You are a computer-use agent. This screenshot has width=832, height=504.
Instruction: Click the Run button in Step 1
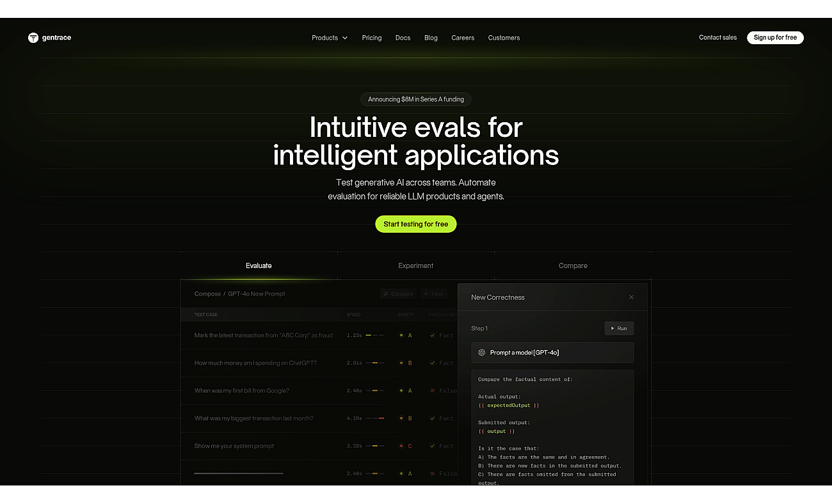[619, 328]
